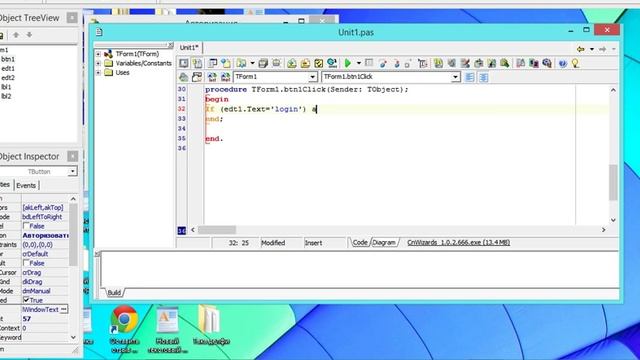Toggle the False checkbox below crDefault
The image size is (640, 360).
26,263
